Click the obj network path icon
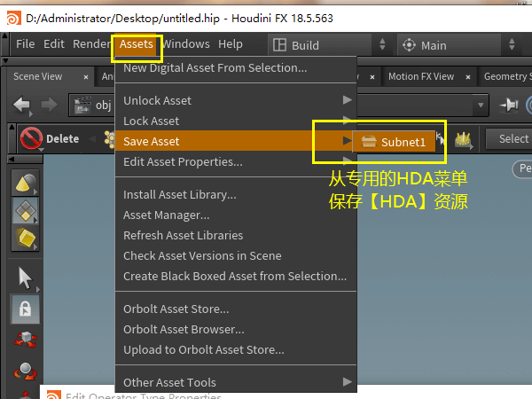532x399 pixels. coord(82,106)
